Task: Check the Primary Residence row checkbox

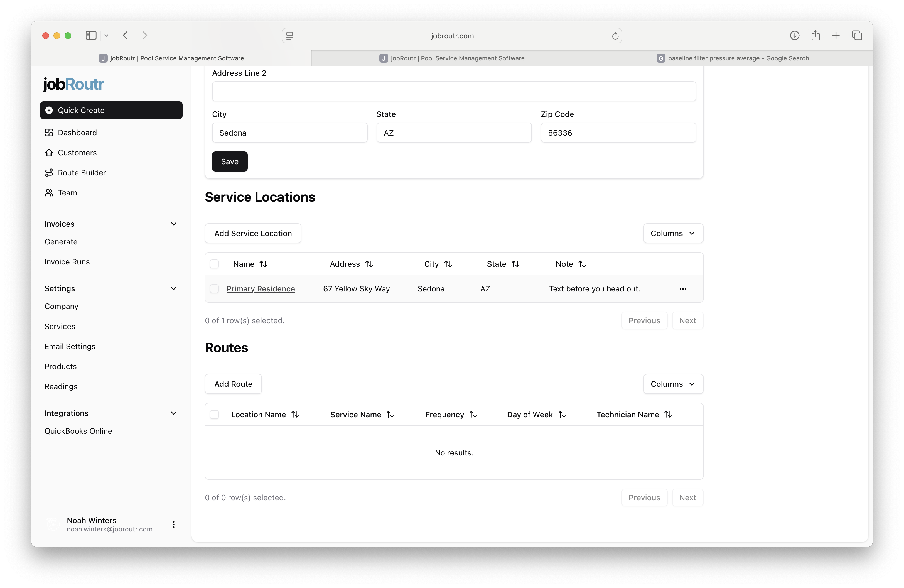Action: (x=214, y=289)
